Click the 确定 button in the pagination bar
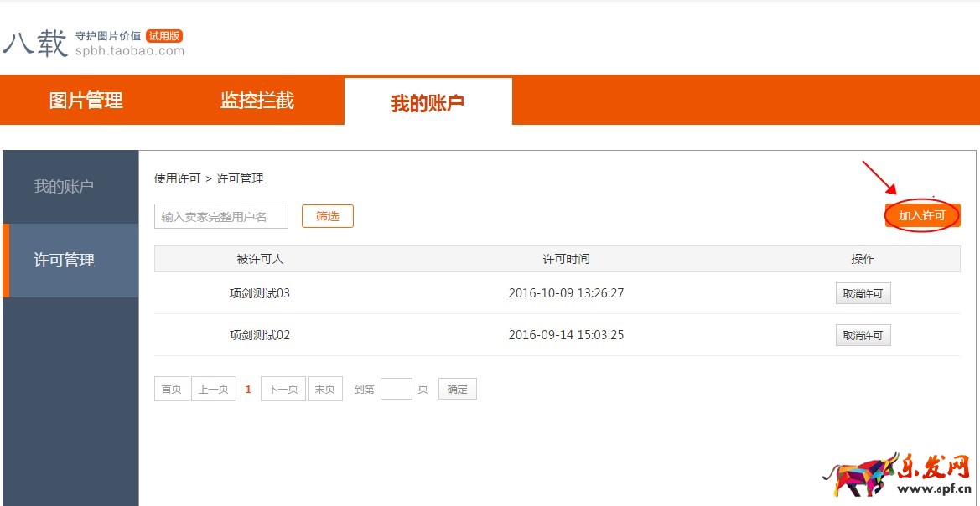The image size is (980, 506). click(457, 388)
